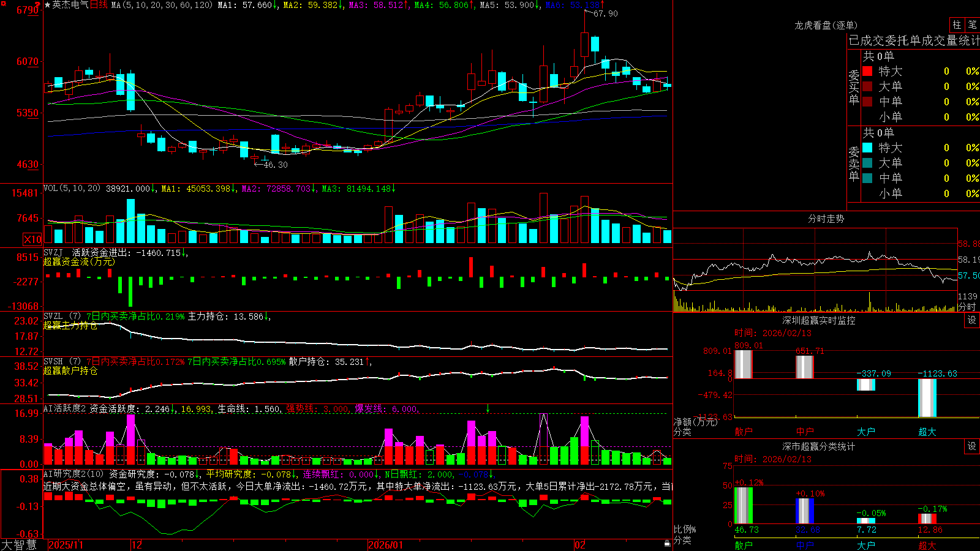Viewport: 980px width, 551px height.
Task: Click red swatch beside 特大 buy orders
Action: point(867,71)
